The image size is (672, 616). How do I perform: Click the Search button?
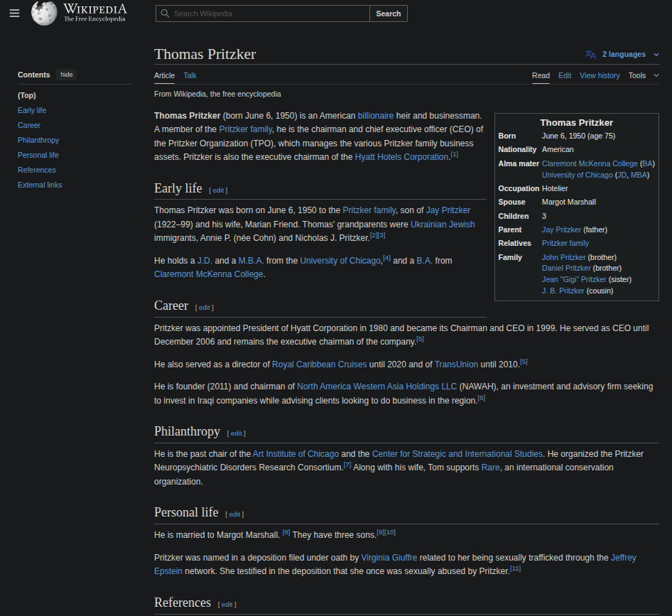(x=389, y=13)
